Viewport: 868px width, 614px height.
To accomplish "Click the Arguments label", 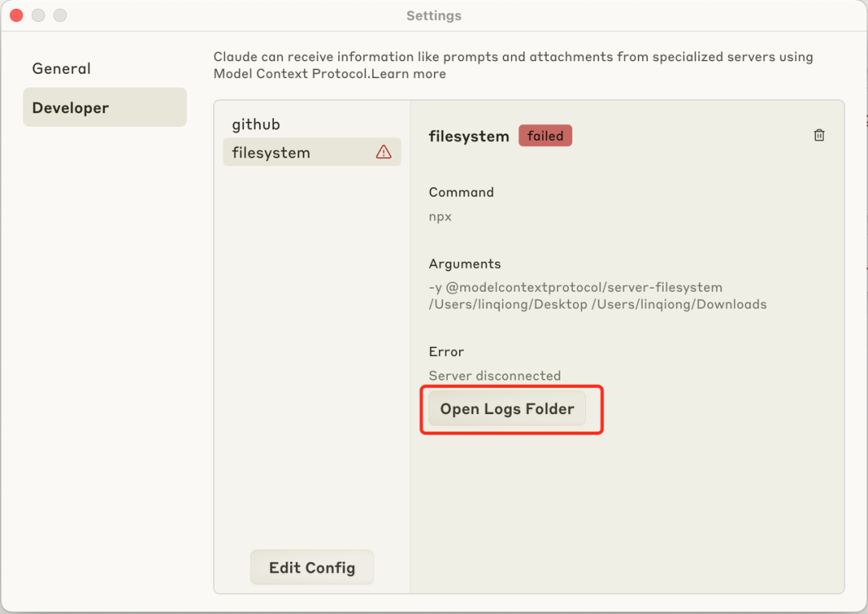I will pyautogui.click(x=465, y=264).
